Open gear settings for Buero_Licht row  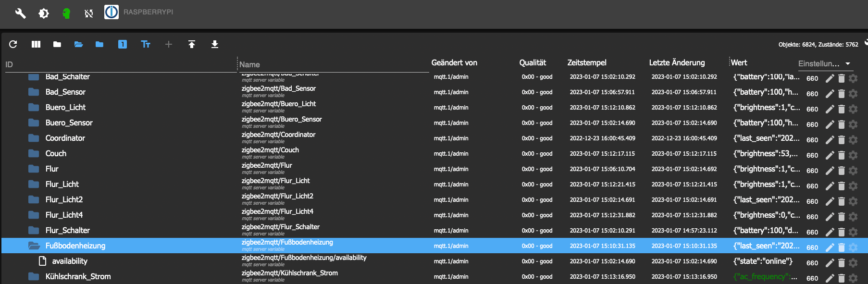click(x=853, y=109)
